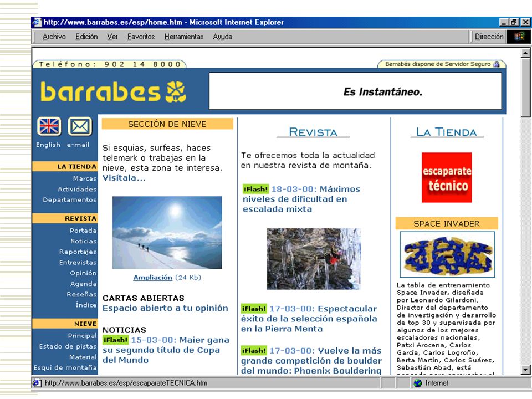532x399 pixels.
Task: Click the Departamentos sidebar link
Action: pyautogui.click(x=70, y=200)
